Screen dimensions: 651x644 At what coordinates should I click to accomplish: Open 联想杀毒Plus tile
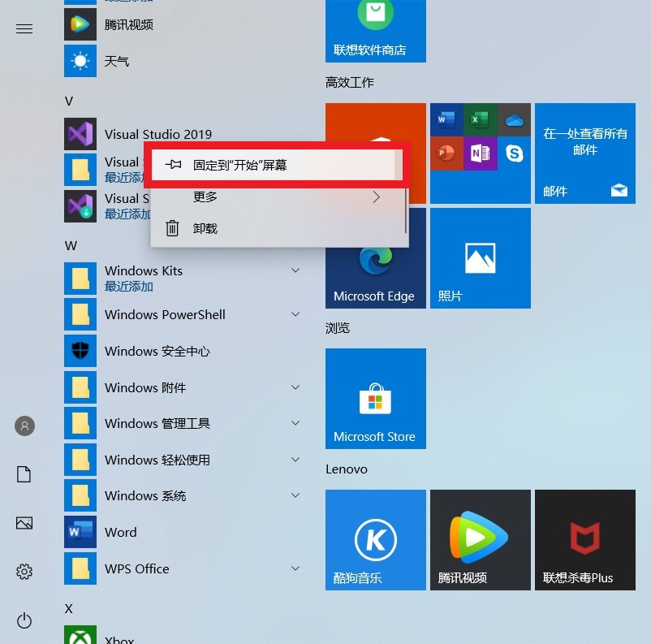(585, 540)
